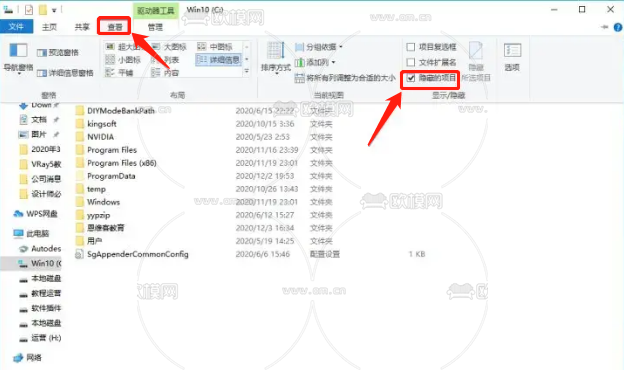Click the 1 KB size cell

tap(417, 254)
